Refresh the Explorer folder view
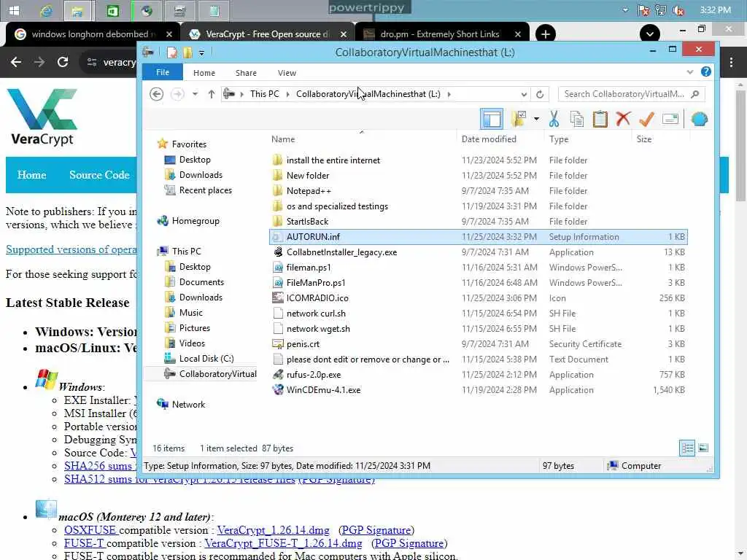 click(540, 94)
